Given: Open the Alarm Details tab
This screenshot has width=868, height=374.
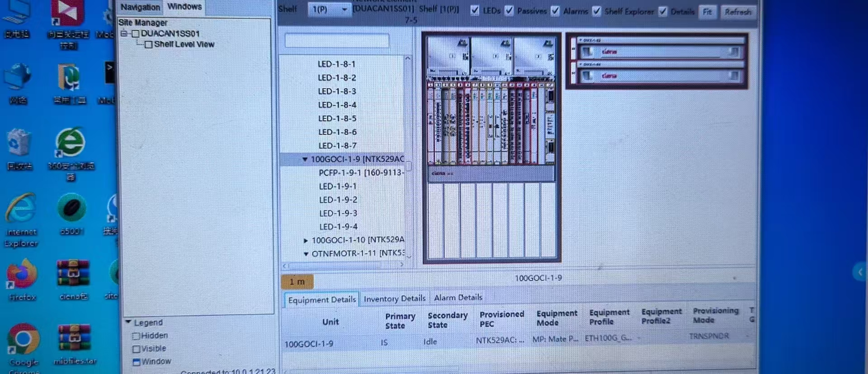Looking at the screenshot, I should pos(458,298).
